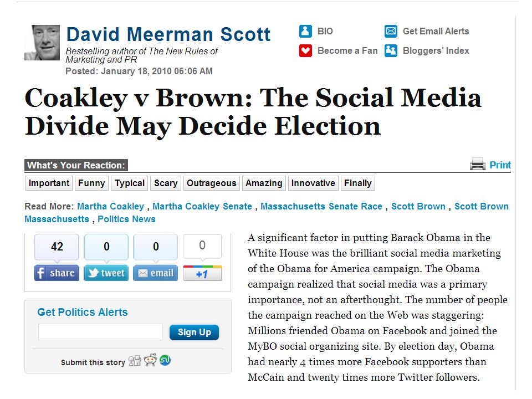Choose the Innovative reaction button
The width and height of the screenshot is (532, 399).
(x=313, y=183)
